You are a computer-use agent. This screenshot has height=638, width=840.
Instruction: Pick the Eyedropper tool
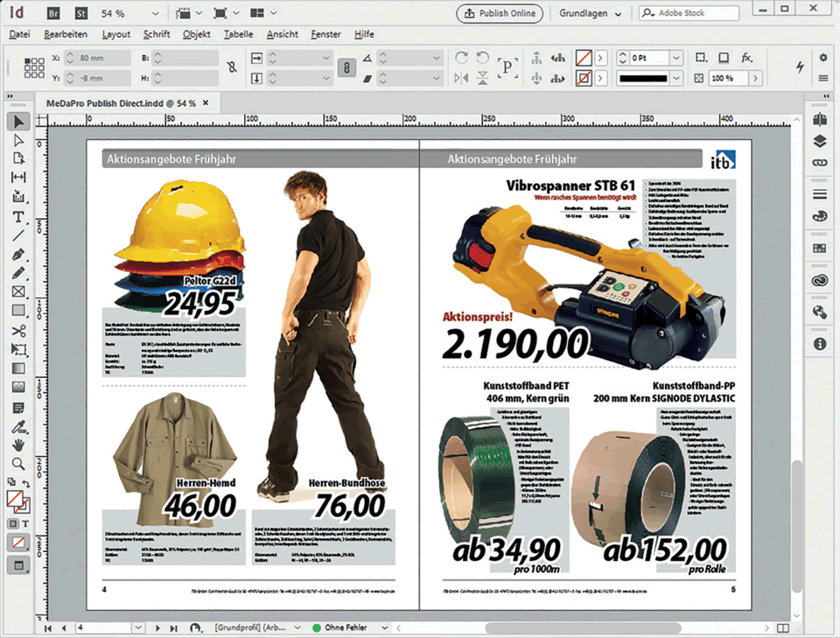click(x=18, y=427)
